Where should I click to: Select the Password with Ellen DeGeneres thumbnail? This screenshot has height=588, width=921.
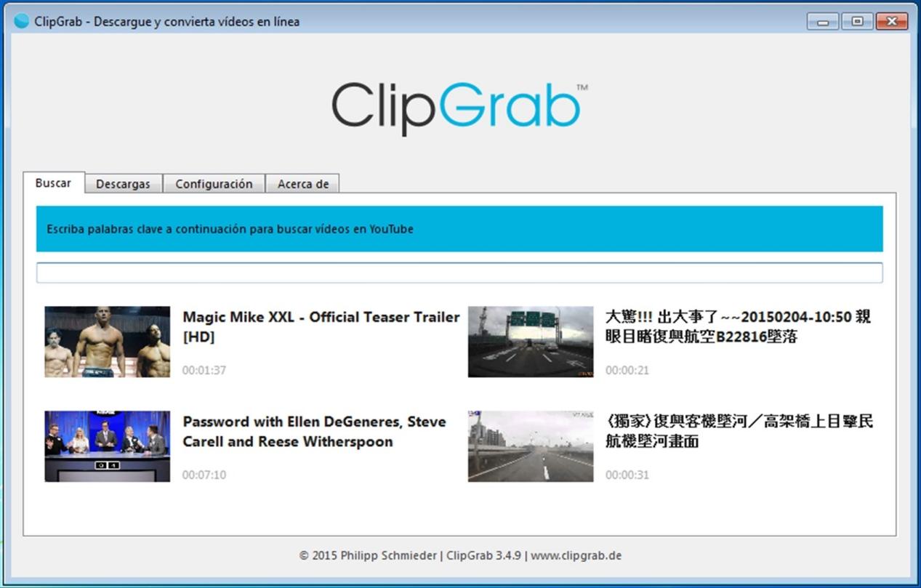click(108, 446)
